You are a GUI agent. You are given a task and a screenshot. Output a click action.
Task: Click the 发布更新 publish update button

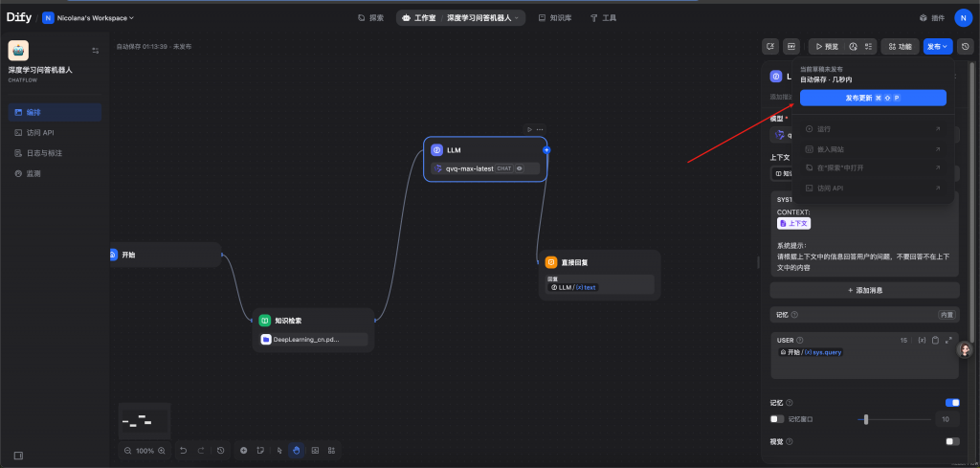[873, 98]
